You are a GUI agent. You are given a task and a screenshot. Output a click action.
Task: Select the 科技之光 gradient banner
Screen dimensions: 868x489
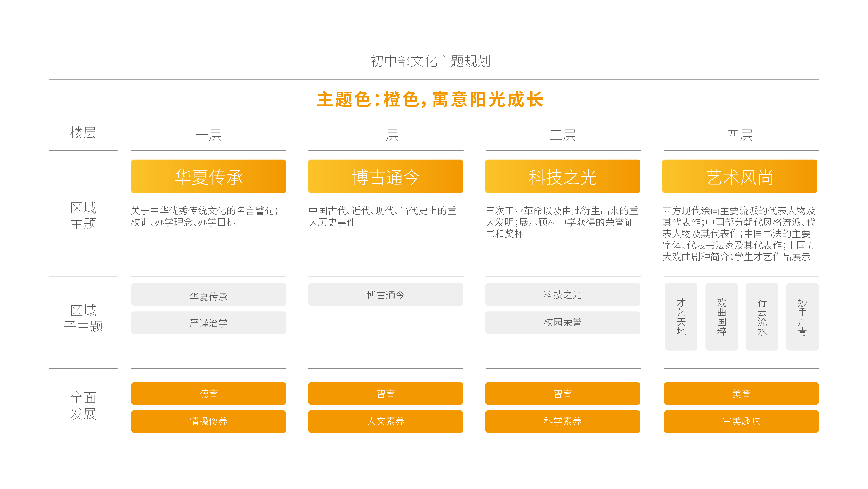(562, 176)
